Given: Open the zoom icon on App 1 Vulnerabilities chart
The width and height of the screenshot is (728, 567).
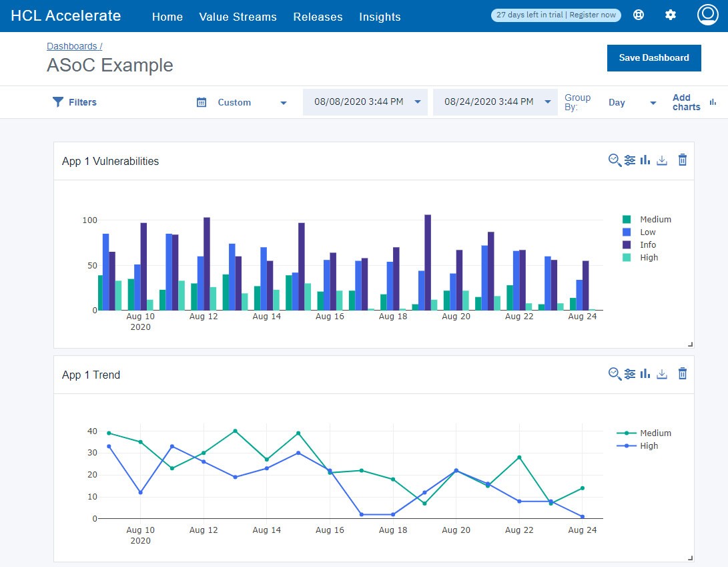Looking at the screenshot, I should click(x=615, y=160).
